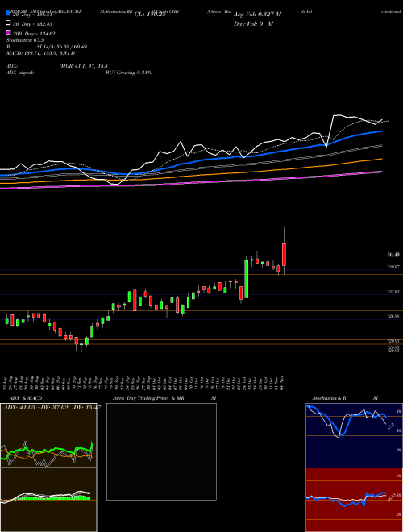Click the magenta 200 Day legend swatch

click(8, 32)
